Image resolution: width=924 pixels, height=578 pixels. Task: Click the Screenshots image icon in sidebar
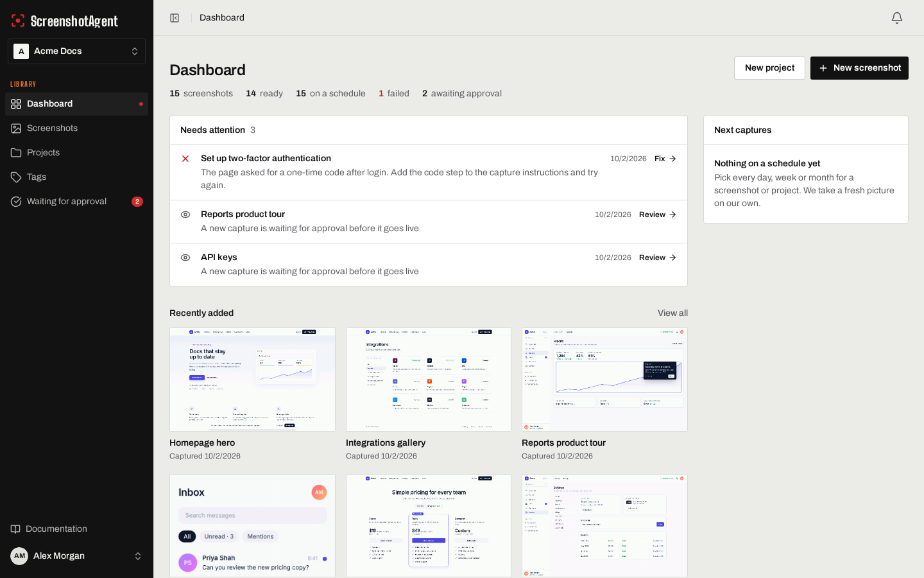16,128
